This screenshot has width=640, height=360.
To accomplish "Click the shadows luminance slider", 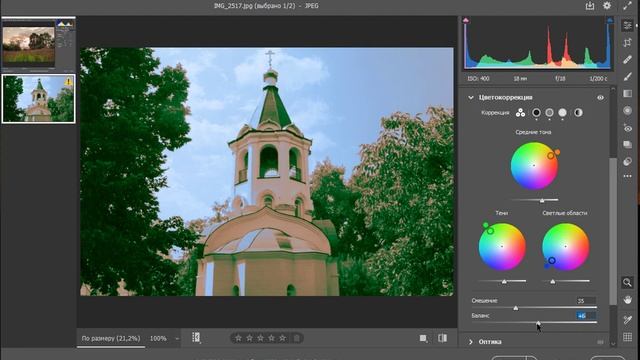I will (502, 281).
